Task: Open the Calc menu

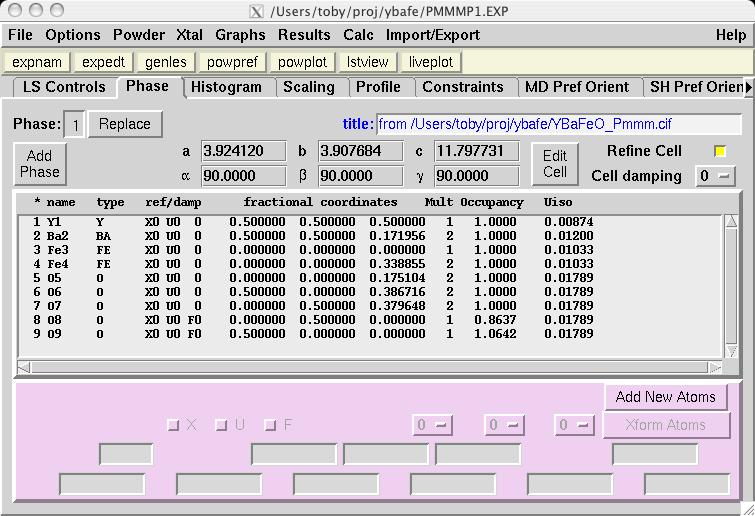Action: [358, 35]
